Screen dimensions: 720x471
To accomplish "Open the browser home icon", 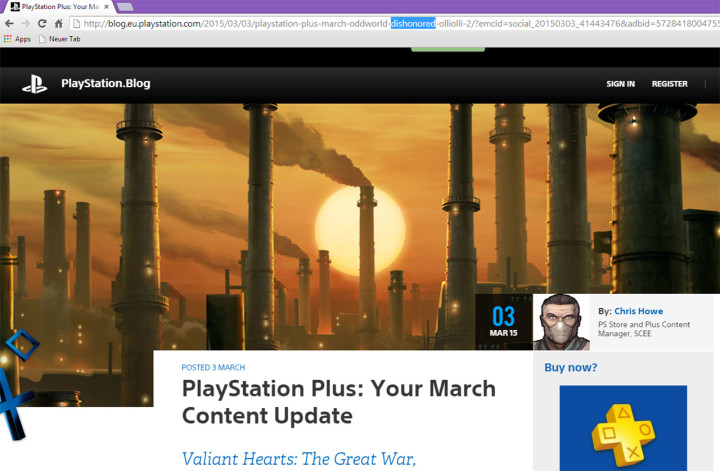I will (58, 23).
